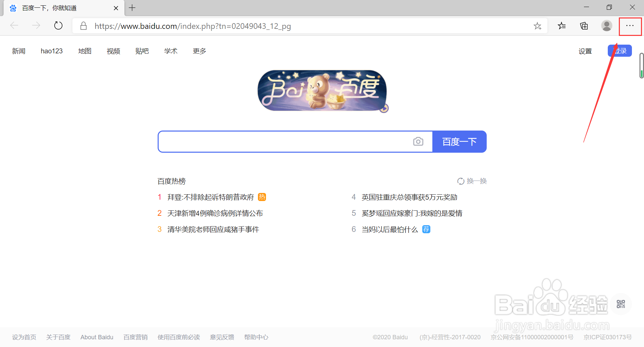Click the footer link 京公网安备11000002000001号
Image resolution: width=644 pixels, height=347 pixels.
[x=532, y=337]
